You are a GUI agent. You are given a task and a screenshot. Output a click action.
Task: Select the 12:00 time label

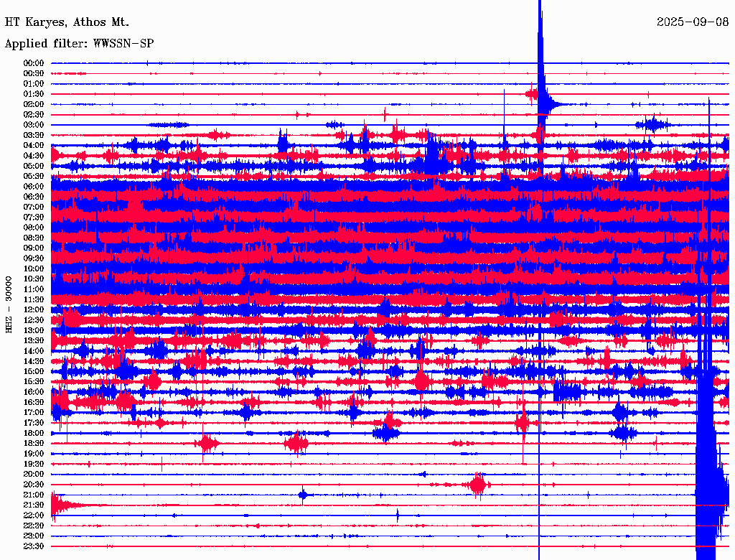(x=34, y=310)
